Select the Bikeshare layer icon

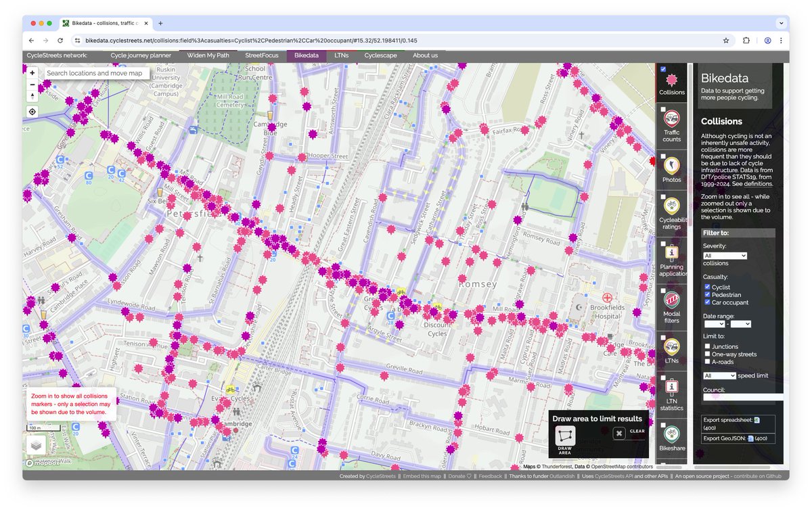coord(672,435)
